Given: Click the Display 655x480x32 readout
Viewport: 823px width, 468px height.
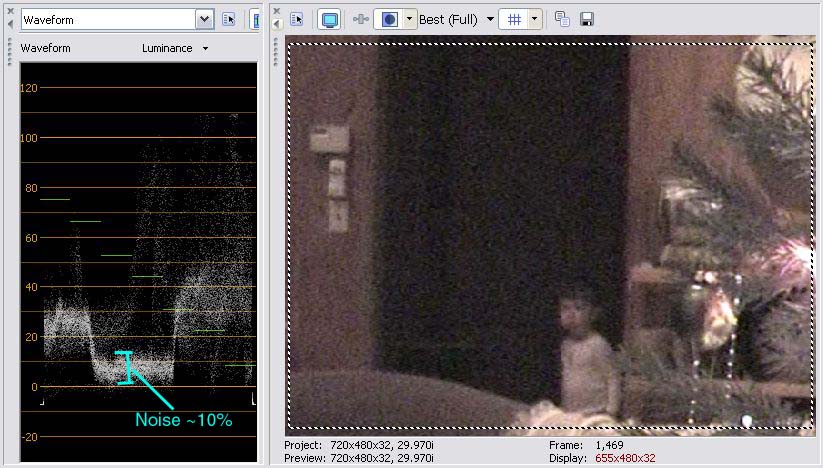Looking at the screenshot, I should coord(602,458).
